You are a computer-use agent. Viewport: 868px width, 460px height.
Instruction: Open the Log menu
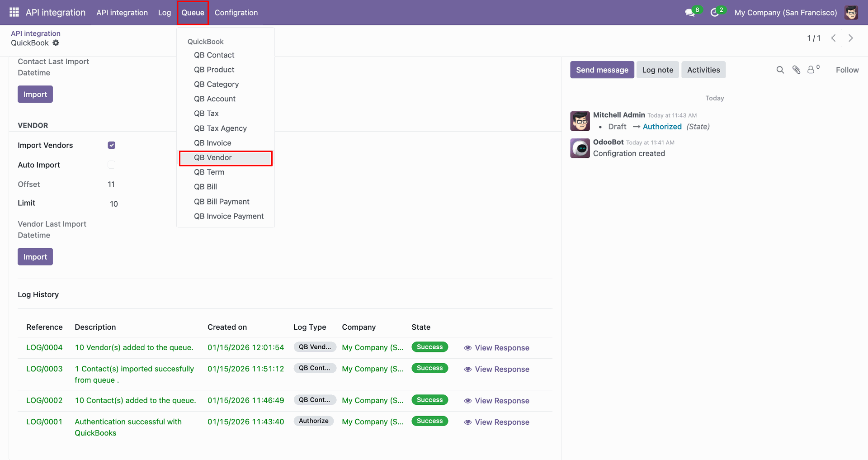point(165,13)
